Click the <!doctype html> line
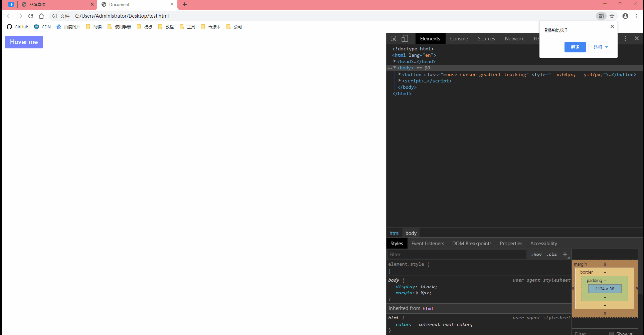The width and height of the screenshot is (644, 335). click(x=413, y=49)
